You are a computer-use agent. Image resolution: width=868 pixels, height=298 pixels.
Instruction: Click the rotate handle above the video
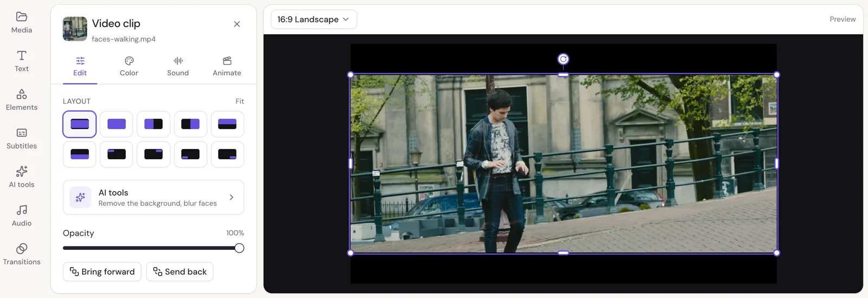(563, 59)
